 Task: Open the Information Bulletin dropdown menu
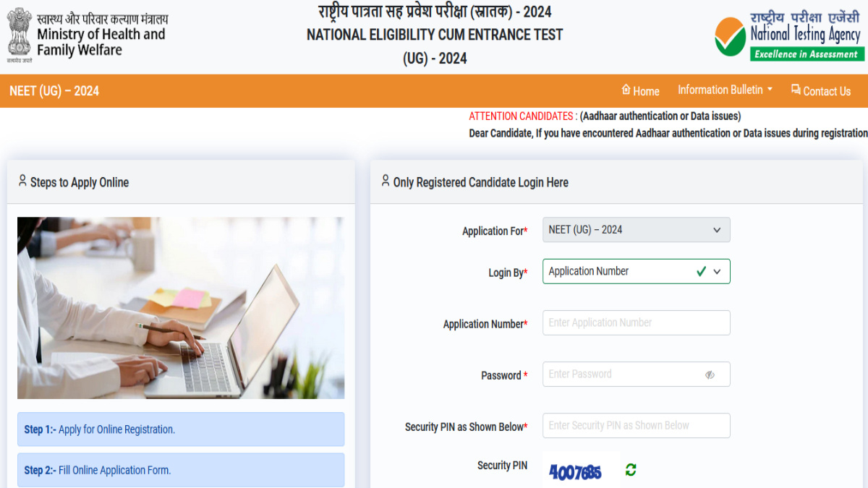724,90
